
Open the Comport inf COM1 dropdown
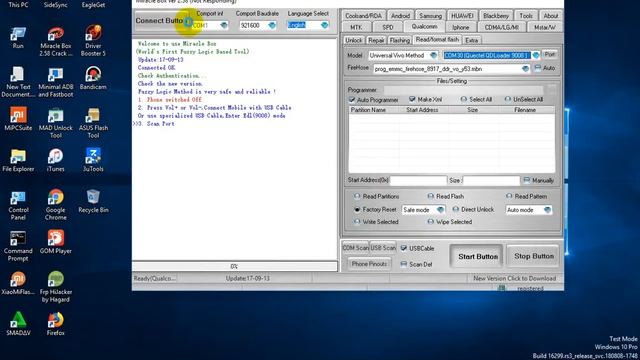coord(224,25)
